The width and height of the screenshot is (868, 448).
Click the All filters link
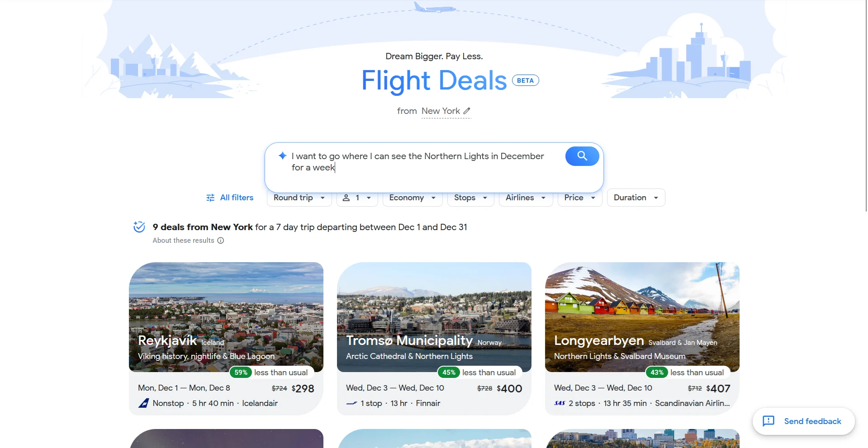click(x=230, y=198)
